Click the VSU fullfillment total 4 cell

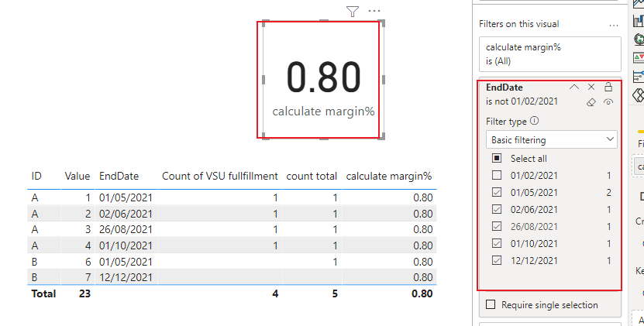click(275, 293)
